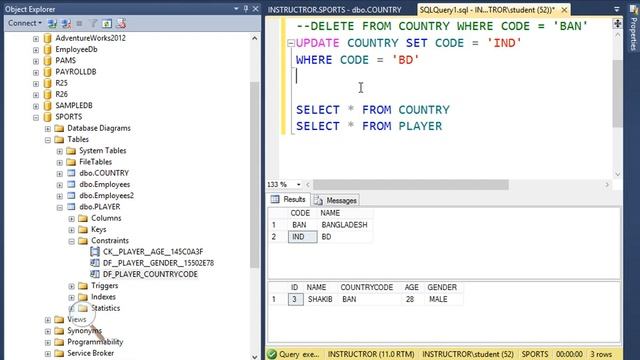The width and height of the screenshot is (640, 360).
Task: Click the Filter funnel toolbar icon
Action: (93, 24)
